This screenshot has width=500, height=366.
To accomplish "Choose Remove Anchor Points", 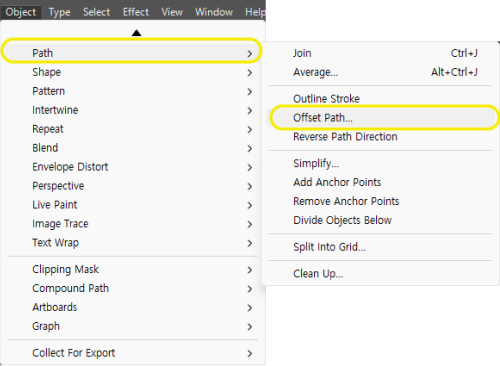I will click(380, 201).
